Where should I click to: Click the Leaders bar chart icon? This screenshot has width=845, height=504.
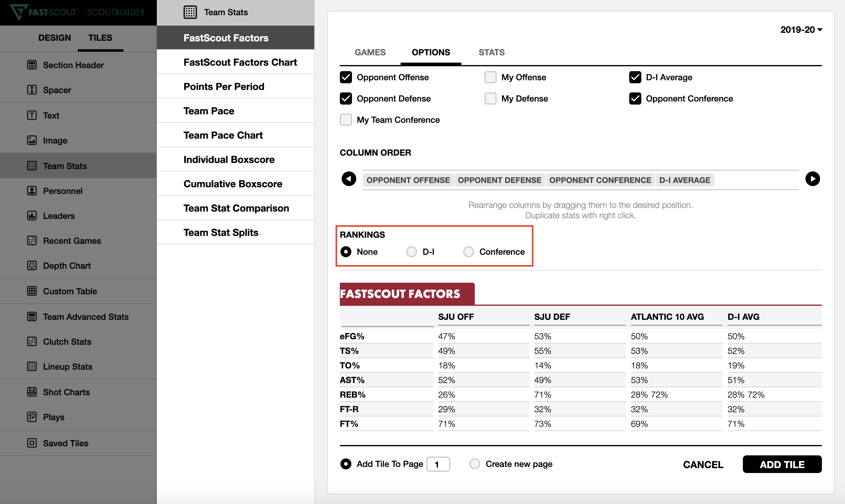[32, 216]
